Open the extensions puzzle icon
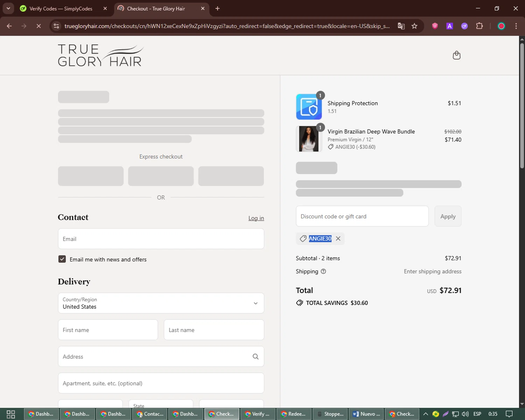 click(x=479, y=26)
